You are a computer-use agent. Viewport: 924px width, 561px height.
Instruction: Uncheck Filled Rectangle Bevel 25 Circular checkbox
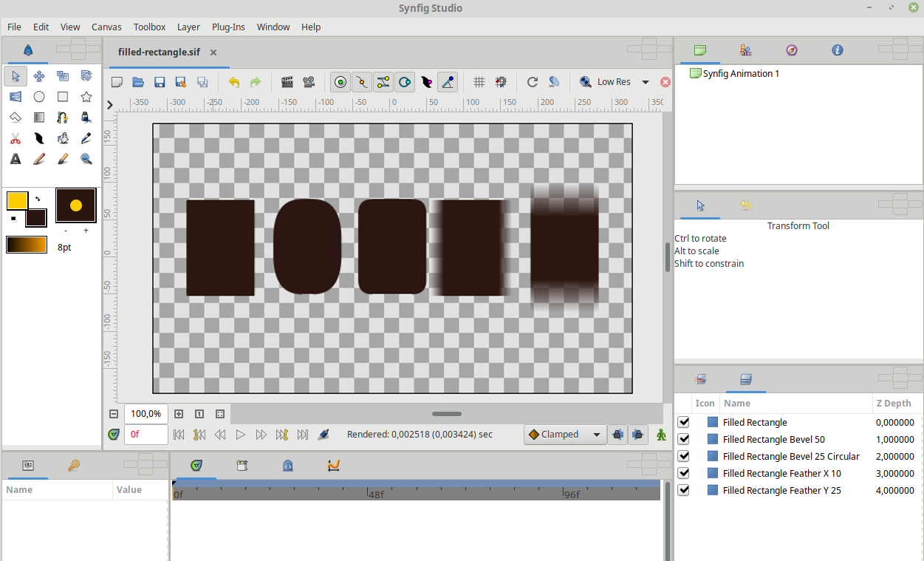click(683, 456)
